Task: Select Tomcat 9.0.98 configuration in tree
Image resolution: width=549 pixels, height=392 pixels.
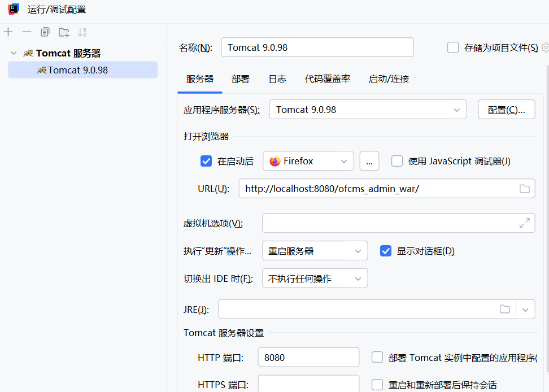Action: click(77, 70)
